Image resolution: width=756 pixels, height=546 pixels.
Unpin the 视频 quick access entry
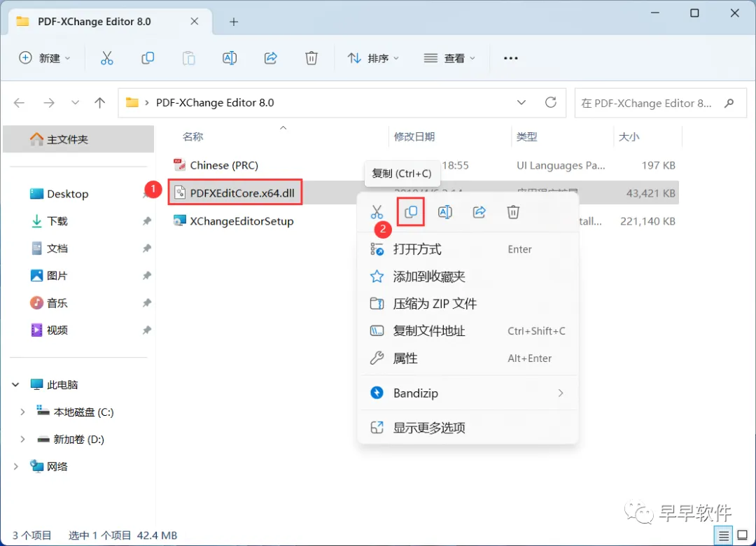pyautogui.click(x=146, y=330)
